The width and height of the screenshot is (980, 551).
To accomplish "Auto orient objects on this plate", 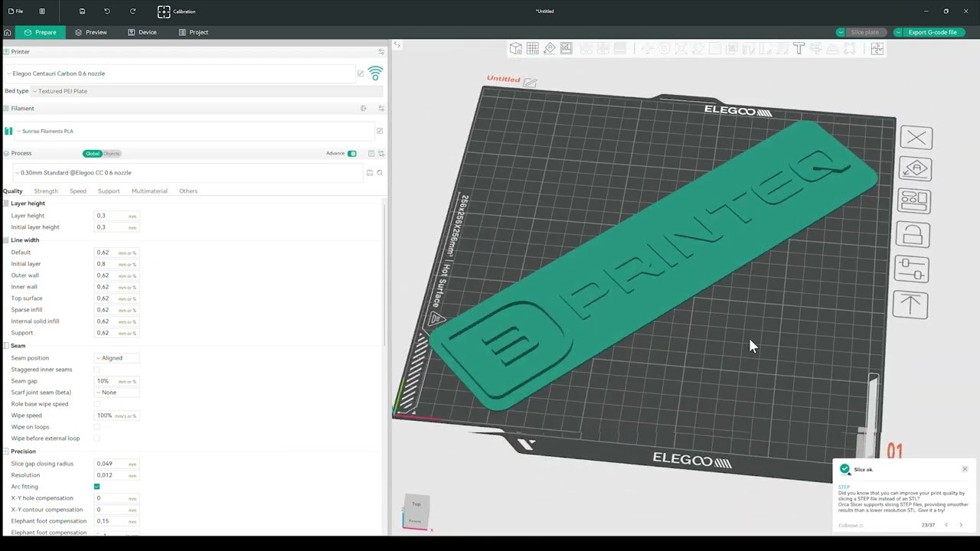I will [916, 169].
